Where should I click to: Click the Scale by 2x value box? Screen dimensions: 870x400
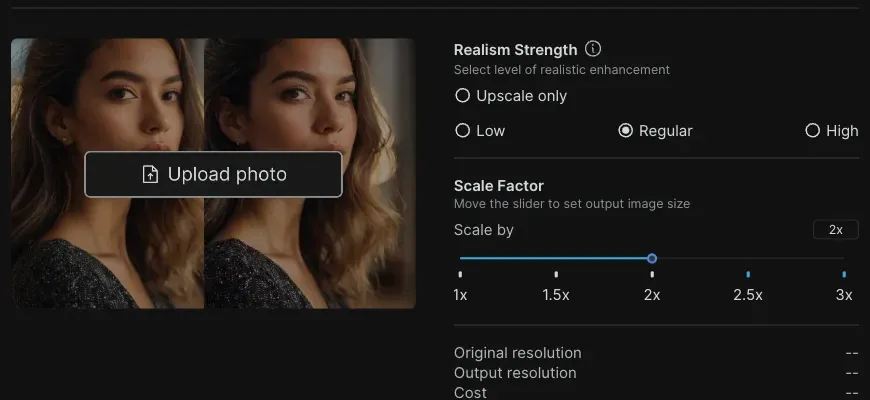pyautogui.click(x=836, y=230)
